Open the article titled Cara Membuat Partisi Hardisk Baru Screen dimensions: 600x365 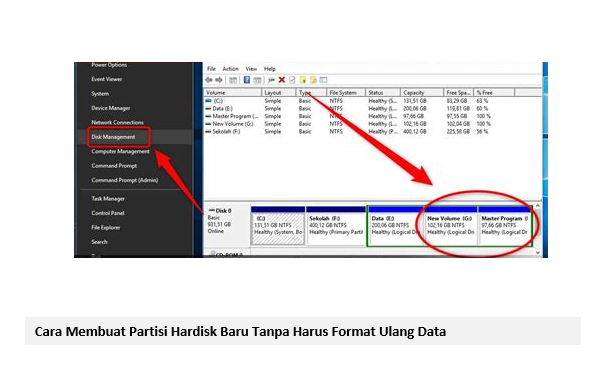pos(240,331)
